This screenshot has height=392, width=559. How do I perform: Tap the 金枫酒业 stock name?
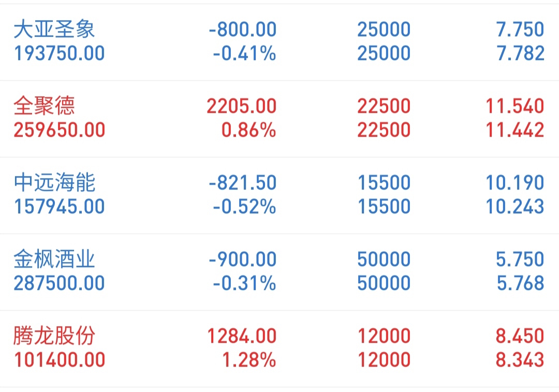pos(54,259)
